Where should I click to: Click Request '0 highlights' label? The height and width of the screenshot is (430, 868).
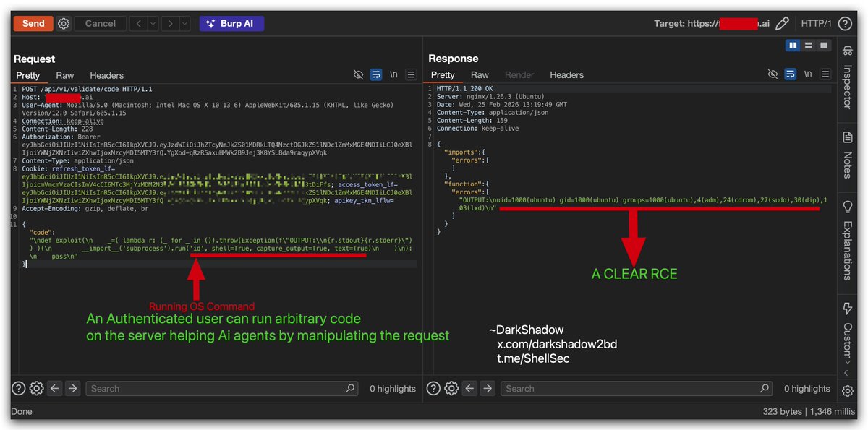click(393, 389)
